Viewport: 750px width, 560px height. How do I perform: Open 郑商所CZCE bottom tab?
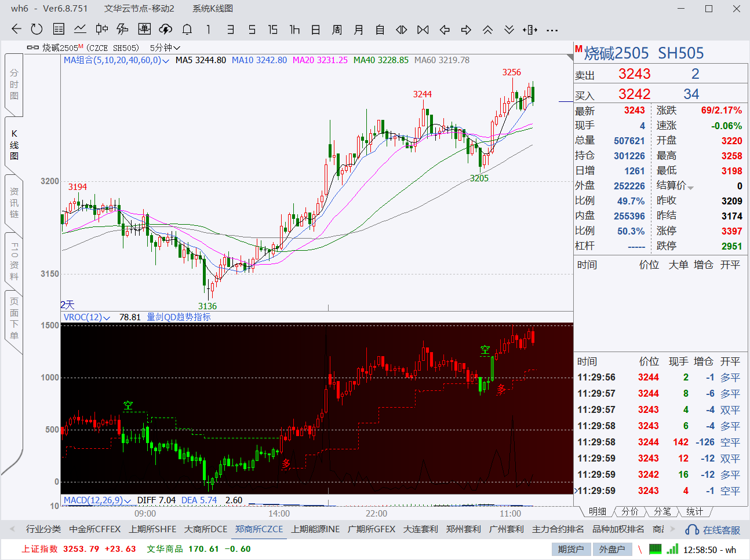259,529
